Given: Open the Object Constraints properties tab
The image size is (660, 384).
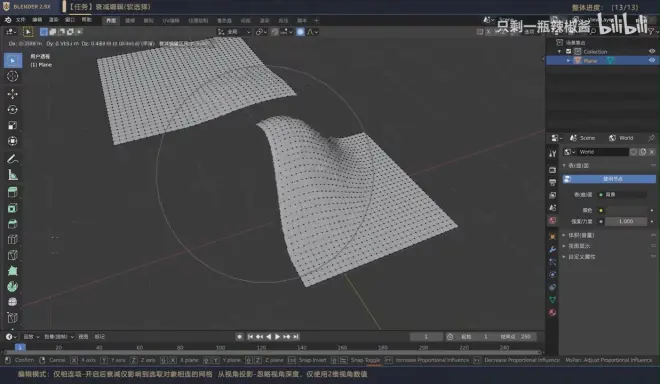Looking at the screenshot, I should click(x=553, y=287).
